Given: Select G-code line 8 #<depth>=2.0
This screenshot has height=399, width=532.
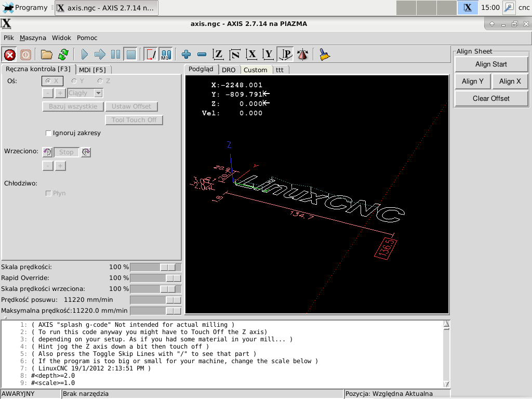Looking at the screenshot, I should tap(53, 376).
